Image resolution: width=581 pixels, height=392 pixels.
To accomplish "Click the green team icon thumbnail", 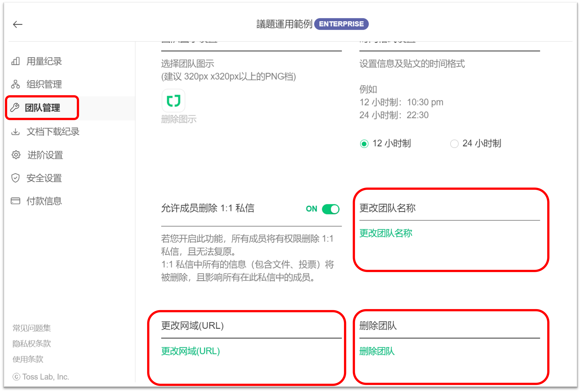I will coord(173,101).
